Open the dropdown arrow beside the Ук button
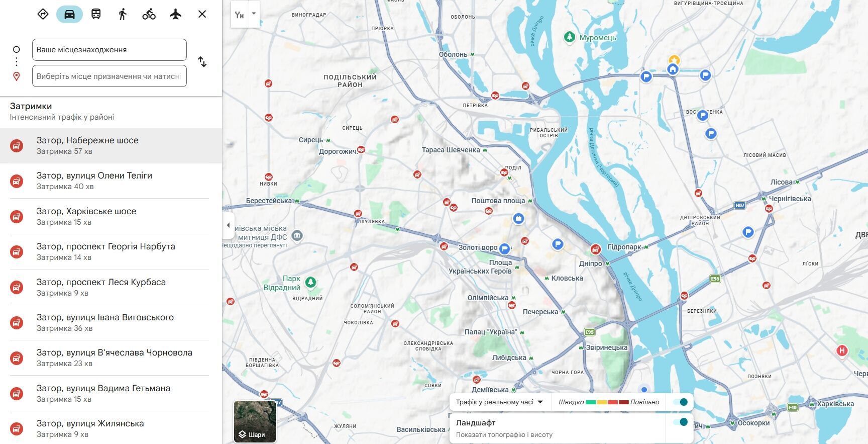868x444 pixels. (254, 14)
